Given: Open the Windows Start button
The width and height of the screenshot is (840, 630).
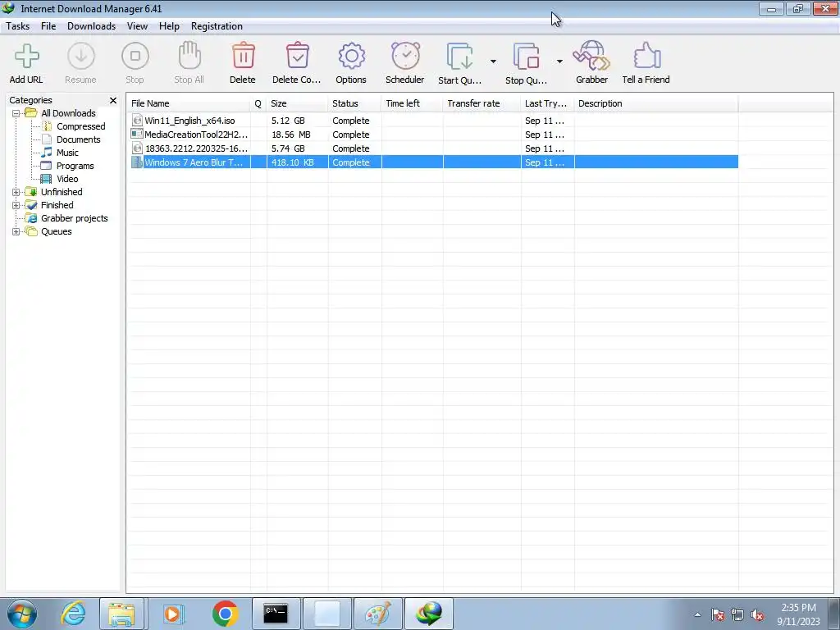Looking at the screenshot, I should pyautogui.click(x=22, y=614).
